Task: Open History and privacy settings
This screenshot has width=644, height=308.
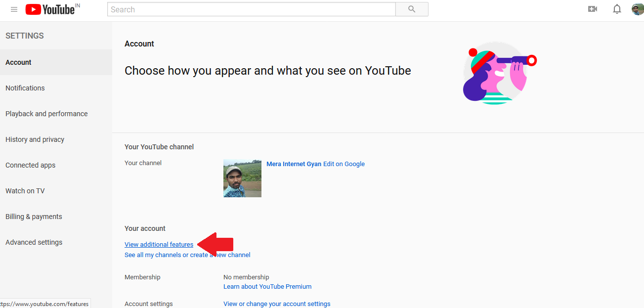Action: coord(56,139)
